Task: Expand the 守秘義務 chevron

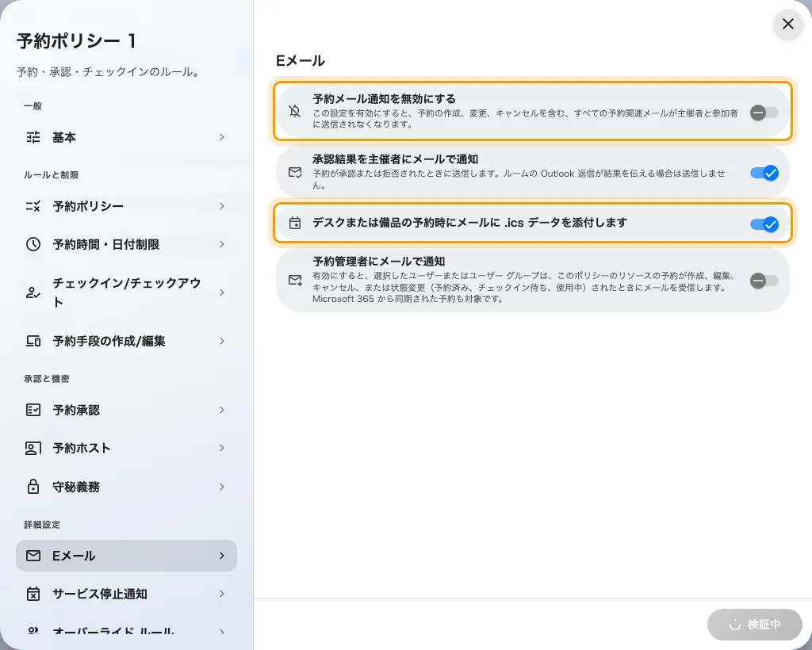Action: click(x=222, y=487)
